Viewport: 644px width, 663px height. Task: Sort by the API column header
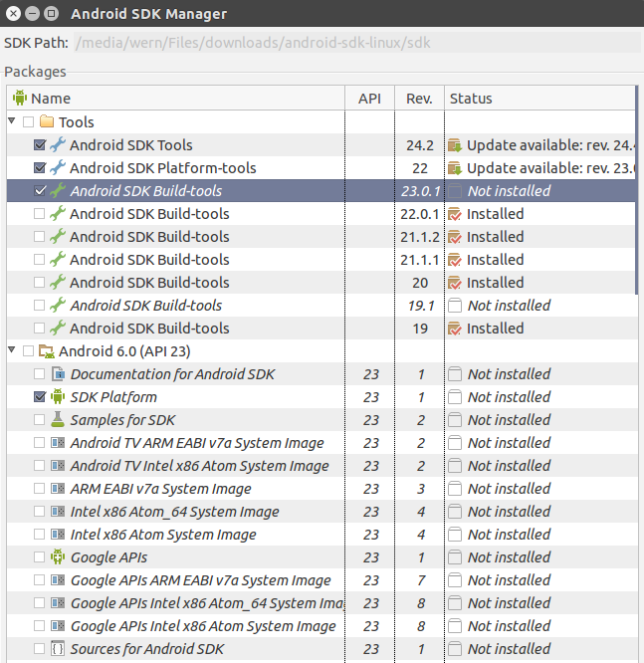pyautogui.click(x=369, y=99)
